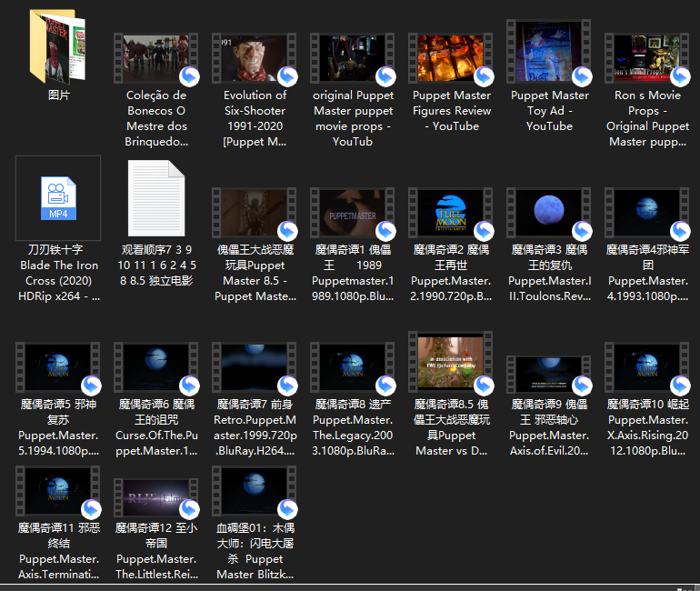Image resolution: width=700 pixels, height=591 pixels.
Task: Click file name '魔偶奇谭7 前身 Retro.Puppet.Master.1999'
Action: click(x=255, y=427)
